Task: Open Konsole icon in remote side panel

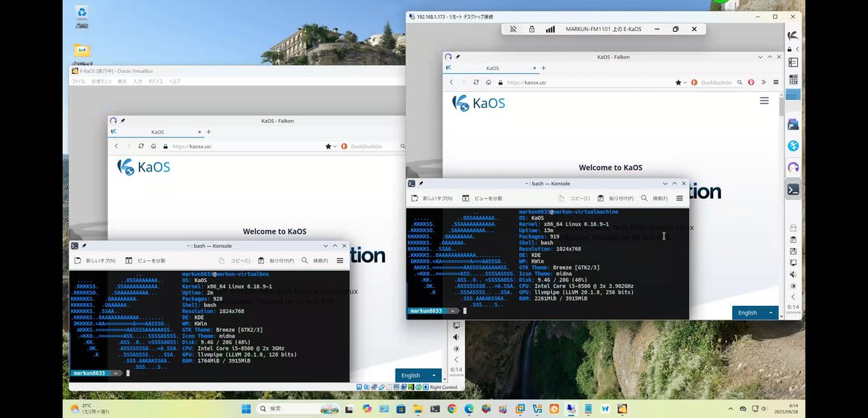Action: 793,189
